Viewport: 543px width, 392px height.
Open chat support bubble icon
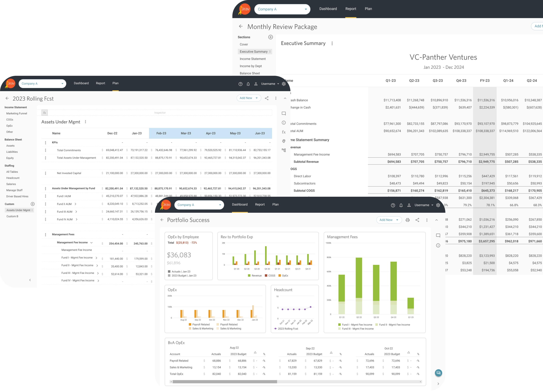[438, 373]
